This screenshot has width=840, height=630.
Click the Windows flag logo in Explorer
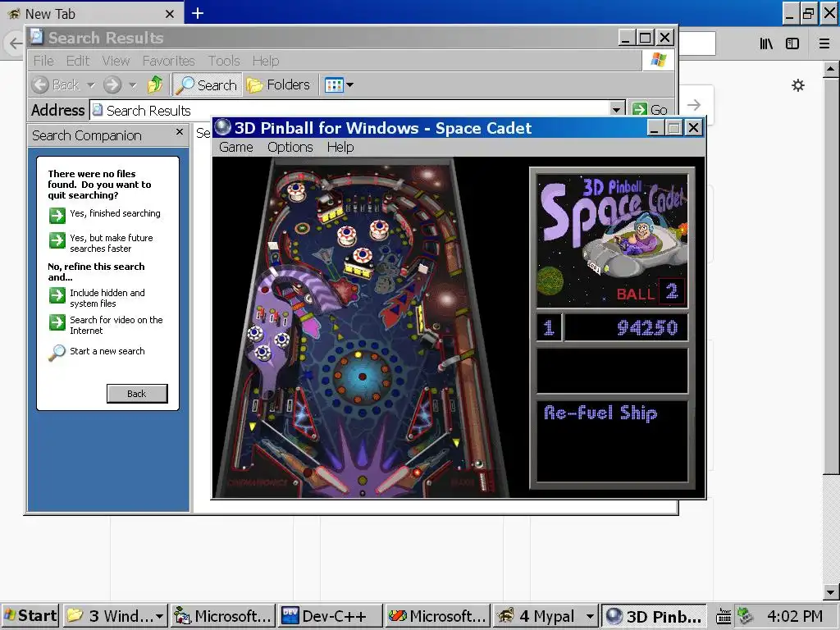(x=659, y=60)
